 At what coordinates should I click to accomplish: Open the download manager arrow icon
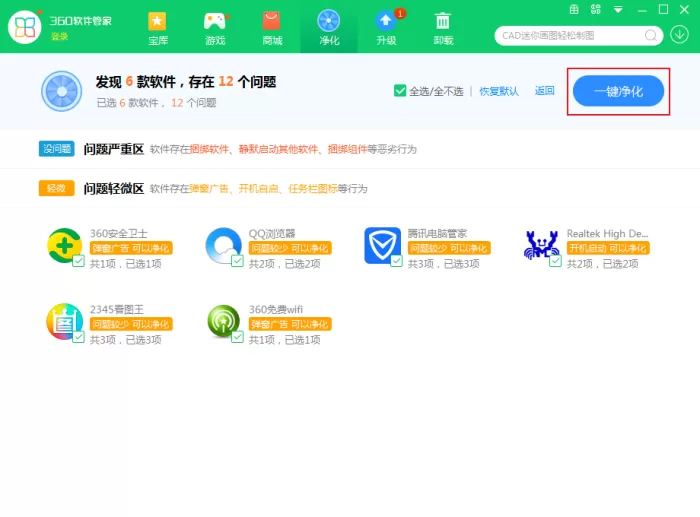coord(679,34)
